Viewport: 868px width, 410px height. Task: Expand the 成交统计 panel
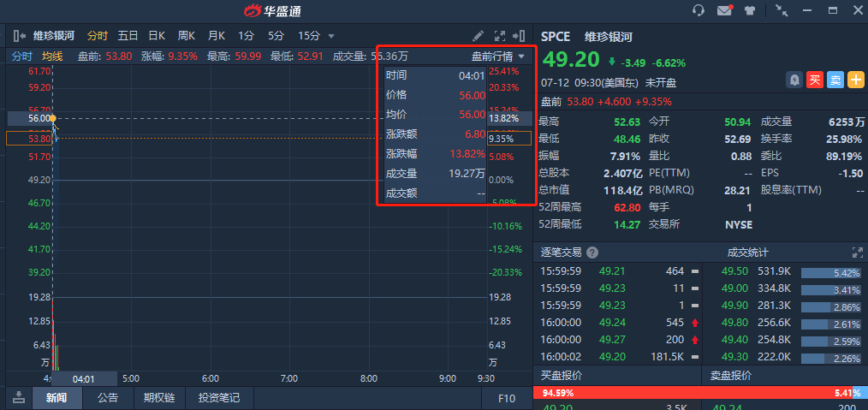click(858, 253)
